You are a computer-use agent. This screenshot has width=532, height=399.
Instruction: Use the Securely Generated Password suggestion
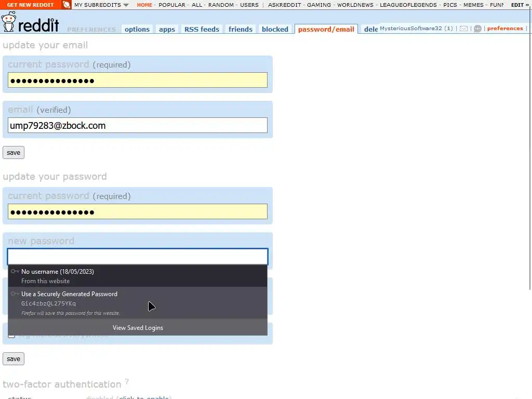coord(137,303)
